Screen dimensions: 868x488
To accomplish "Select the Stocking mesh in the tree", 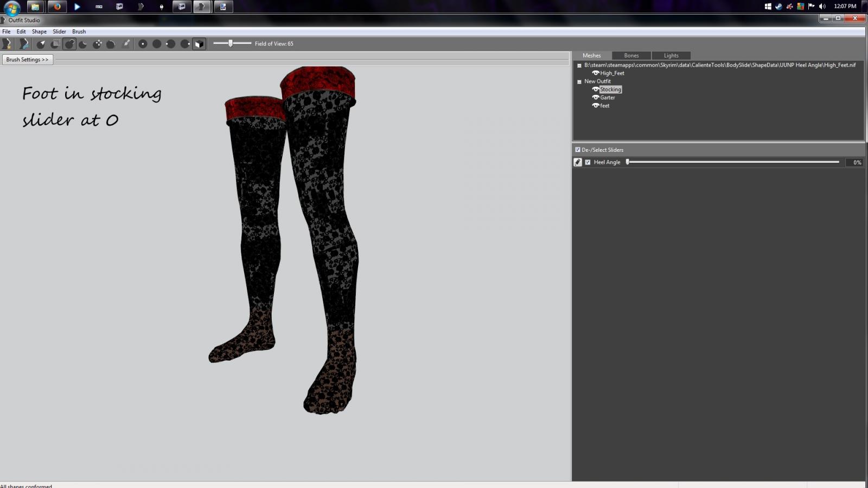I will coord(610,89).
